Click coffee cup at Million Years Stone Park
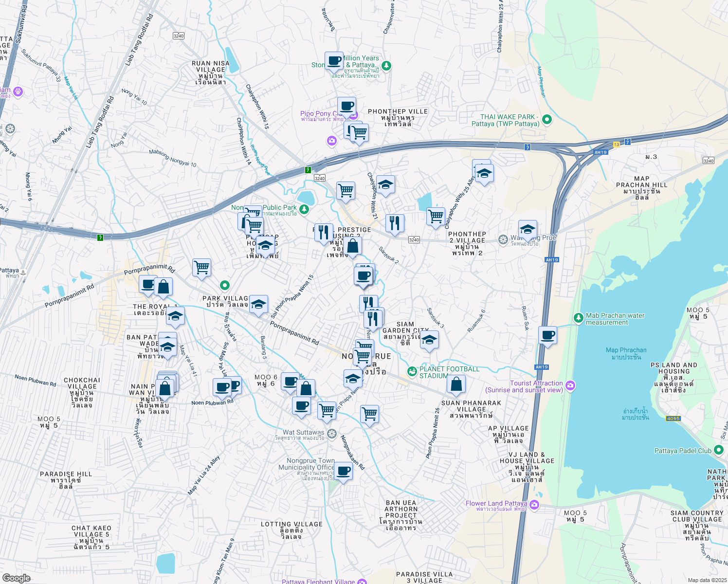728x584 pixels. [x=334, y=61]
